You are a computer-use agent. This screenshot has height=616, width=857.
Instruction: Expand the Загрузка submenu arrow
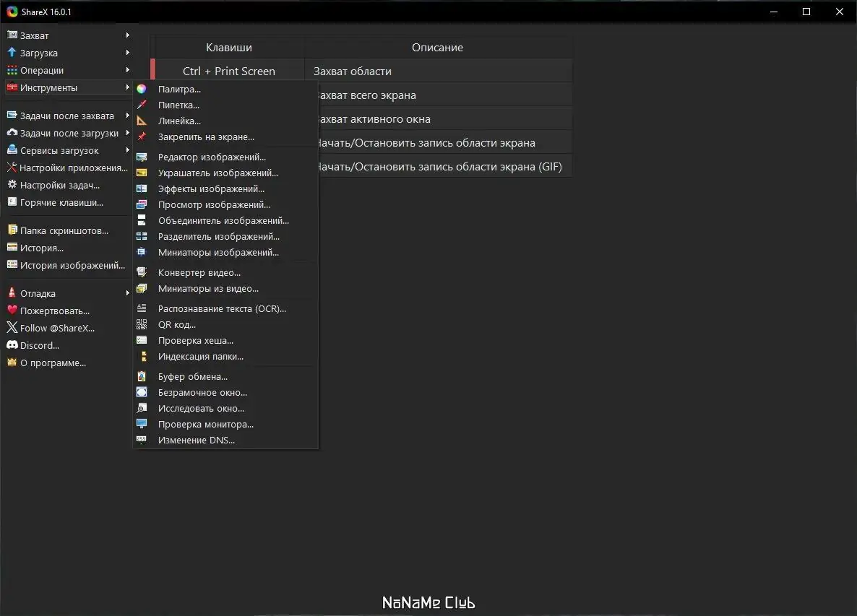[127, 53]
